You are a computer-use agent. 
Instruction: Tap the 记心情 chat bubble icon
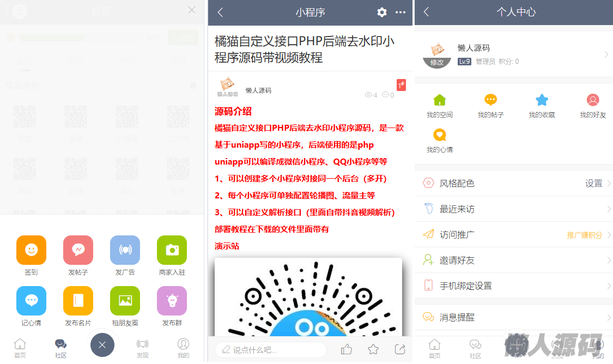(x=31, y=301)
